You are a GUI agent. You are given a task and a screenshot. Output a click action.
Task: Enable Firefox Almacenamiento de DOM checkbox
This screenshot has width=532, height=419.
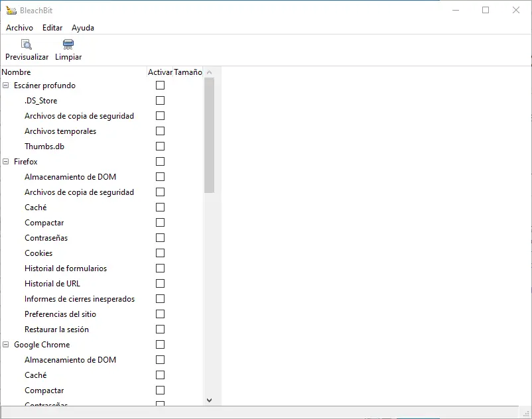pos(160,177)
